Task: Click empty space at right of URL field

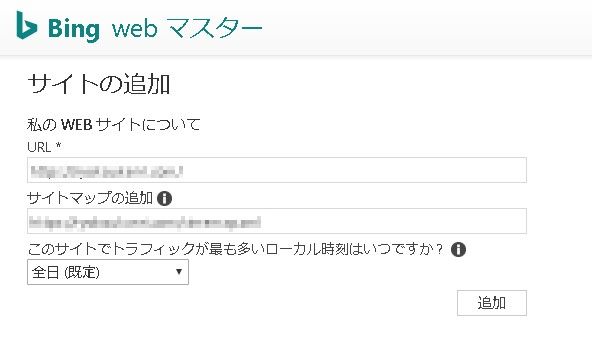Action: click(x=355, y=170)
